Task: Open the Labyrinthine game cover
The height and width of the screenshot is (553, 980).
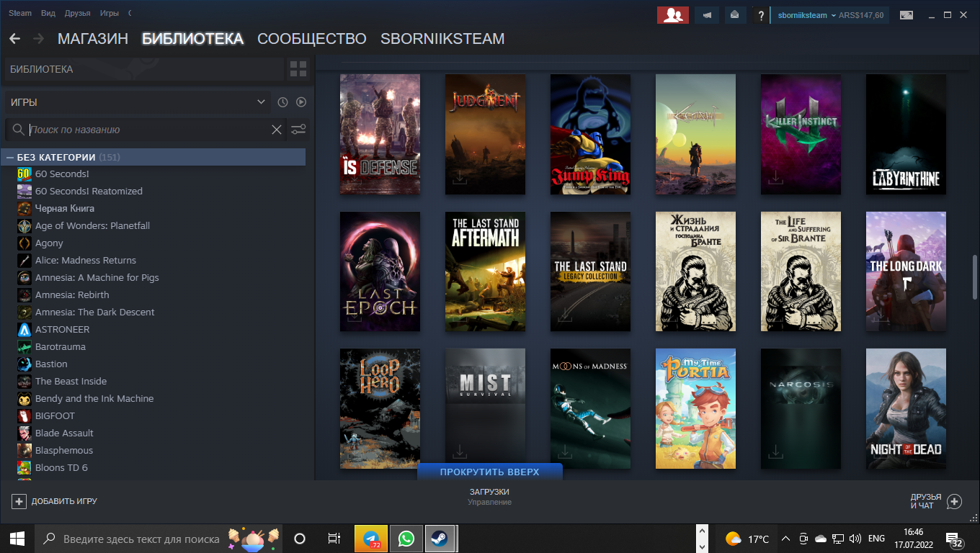Action: [906, 134]
